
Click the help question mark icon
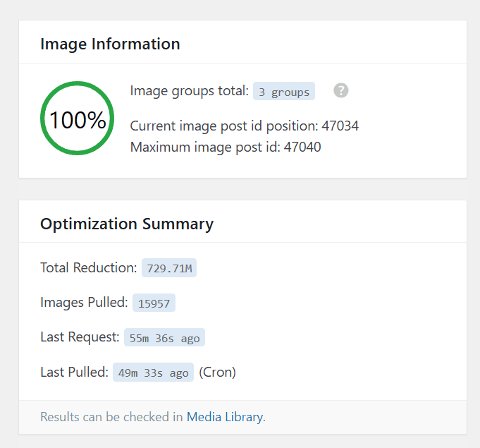(340, 90)
